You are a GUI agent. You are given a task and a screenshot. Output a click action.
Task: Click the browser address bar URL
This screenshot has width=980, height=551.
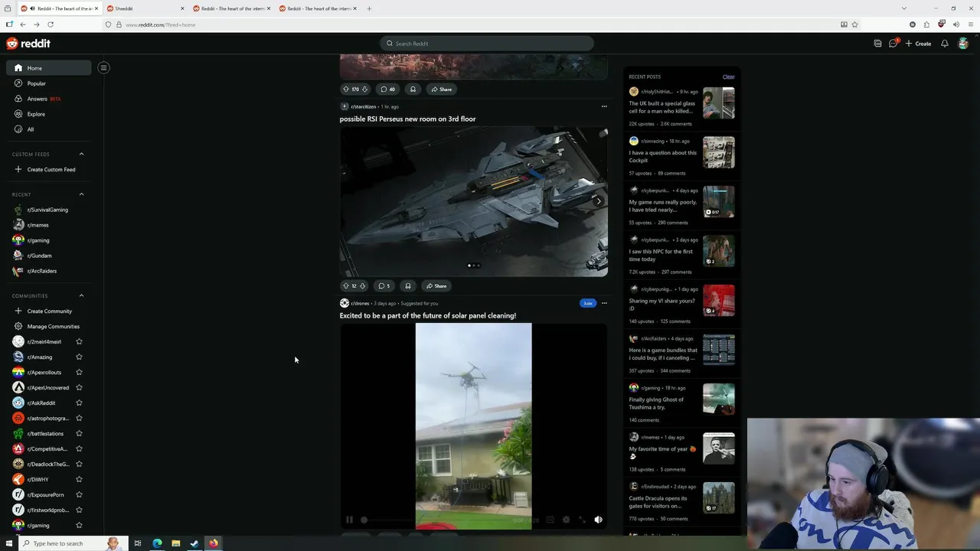tap(160, 24)
